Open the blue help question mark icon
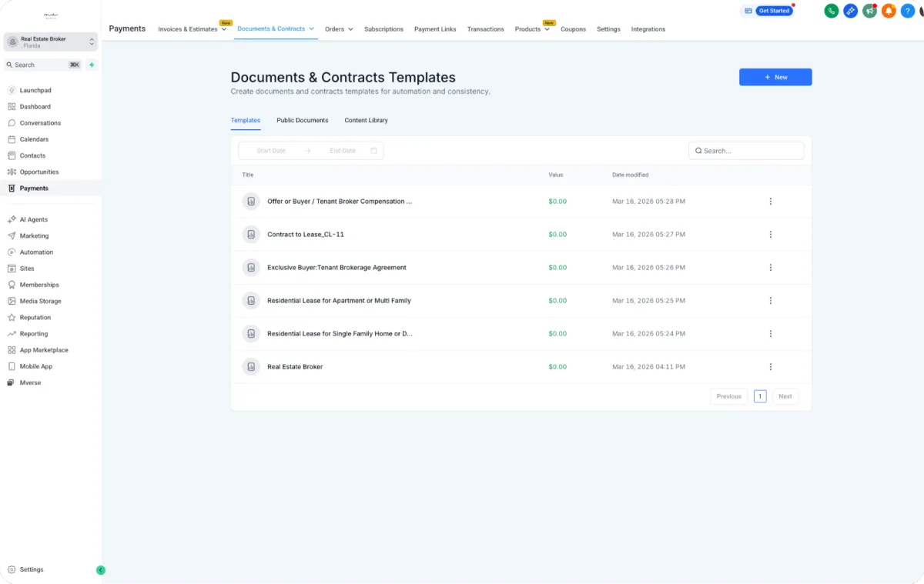The height and width of the screenshot is (584, 924). click(908, 11)
